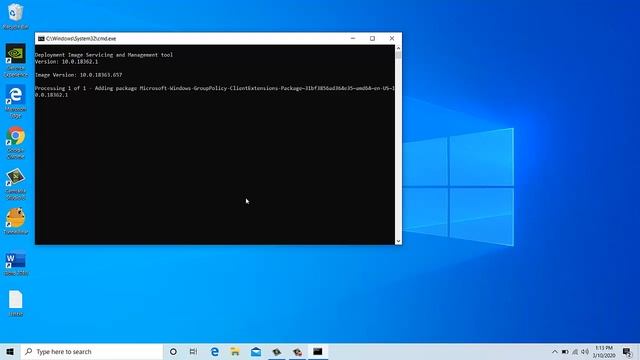
Task: Select the Google Chrome desktop shortcut
Action: coord(16,142)
